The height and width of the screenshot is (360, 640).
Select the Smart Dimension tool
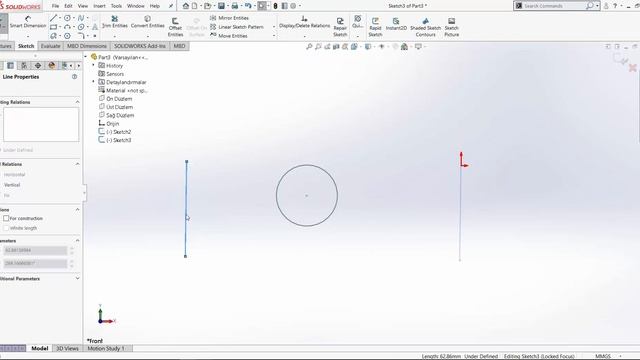click(x=28, y=22)
